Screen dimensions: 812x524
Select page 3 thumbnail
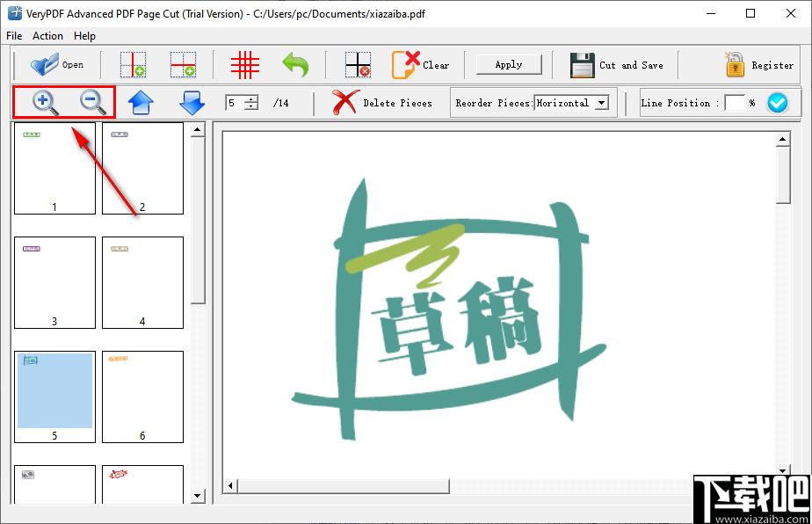click(54, 282)
